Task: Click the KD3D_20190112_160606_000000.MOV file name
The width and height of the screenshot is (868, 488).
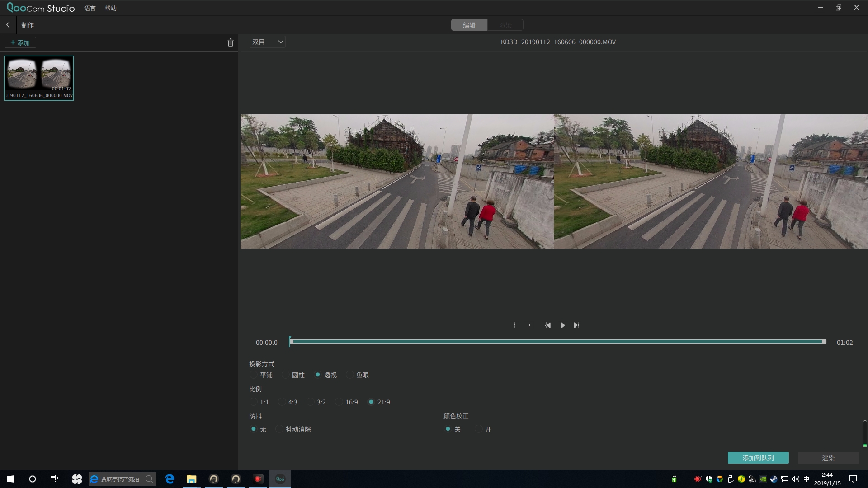Action: pos(558,42)
